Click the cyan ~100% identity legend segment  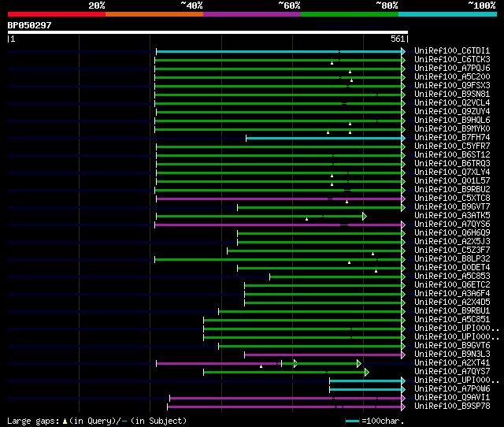click(448, 14)
